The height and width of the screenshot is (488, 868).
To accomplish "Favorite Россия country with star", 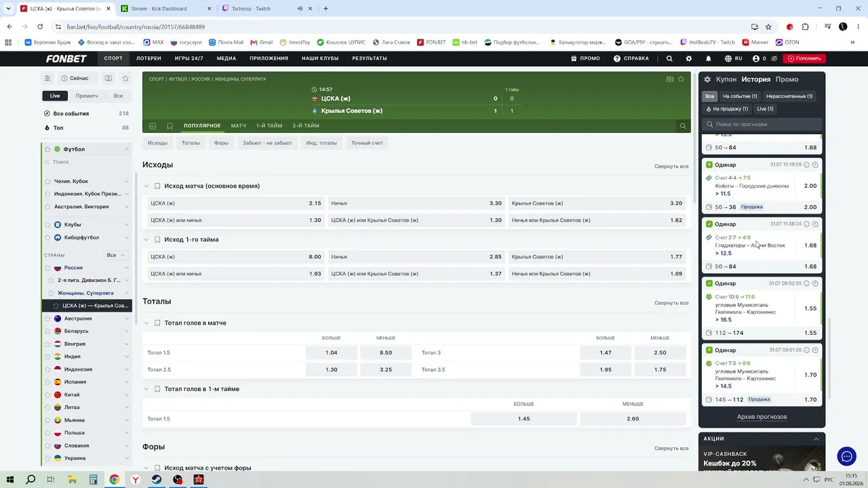I will pos(47,268).
